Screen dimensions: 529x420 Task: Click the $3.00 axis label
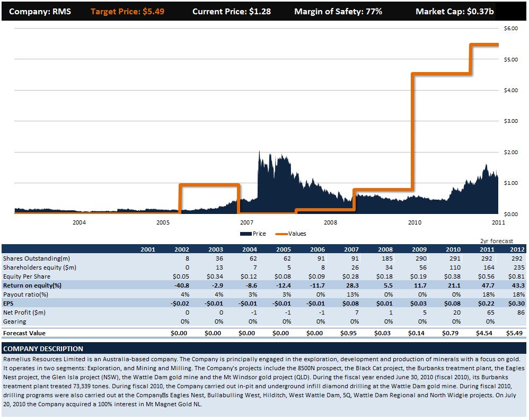511,121
